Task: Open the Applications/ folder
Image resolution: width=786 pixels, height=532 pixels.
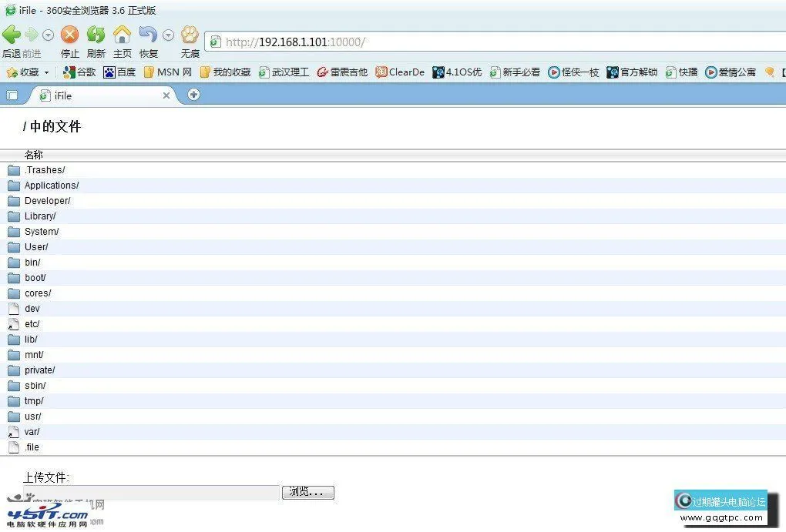Action: (51, 186)
